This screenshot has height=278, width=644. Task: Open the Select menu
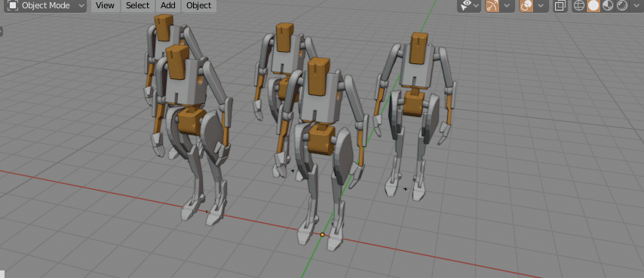[x=137, y=6]
